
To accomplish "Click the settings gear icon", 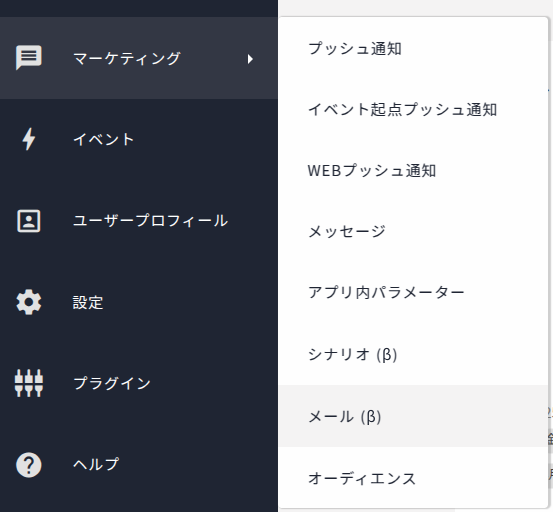I will click(x=29, y=302).
